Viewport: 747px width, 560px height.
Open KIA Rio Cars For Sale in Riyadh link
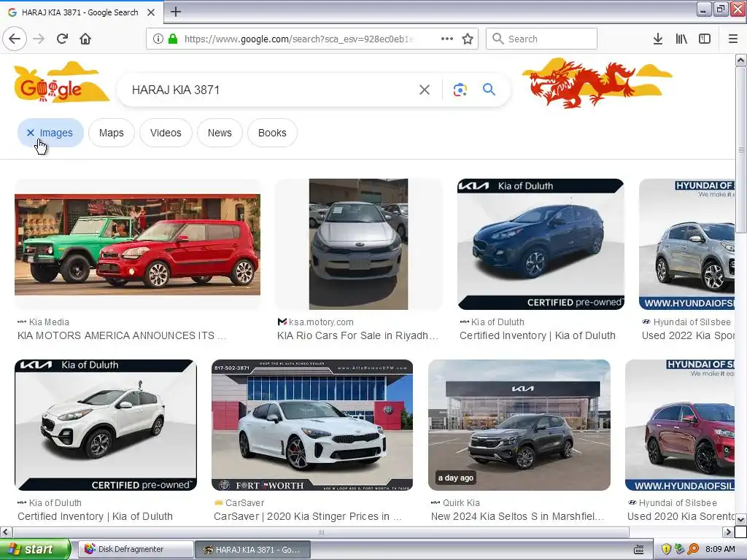[357, 335]
